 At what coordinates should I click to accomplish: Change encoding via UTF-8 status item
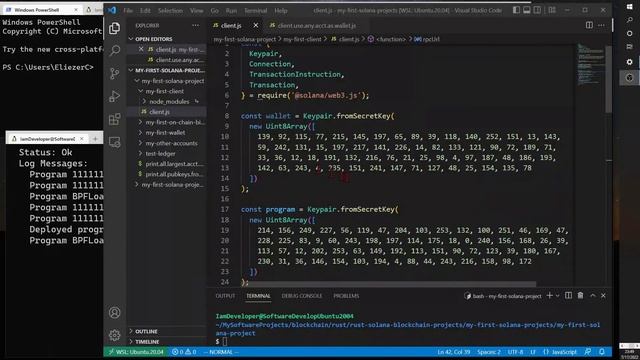point(516,351)
